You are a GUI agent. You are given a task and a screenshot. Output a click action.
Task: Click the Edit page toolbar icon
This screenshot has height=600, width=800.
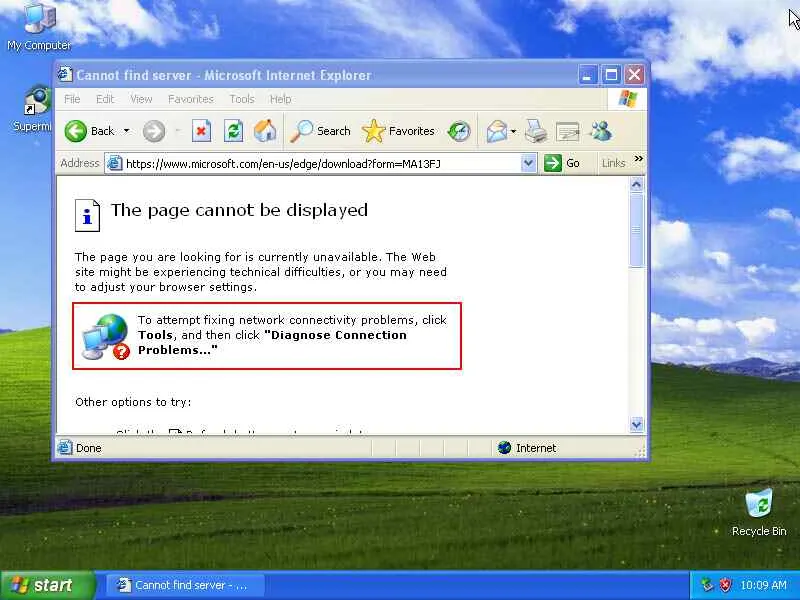[567, 132]
